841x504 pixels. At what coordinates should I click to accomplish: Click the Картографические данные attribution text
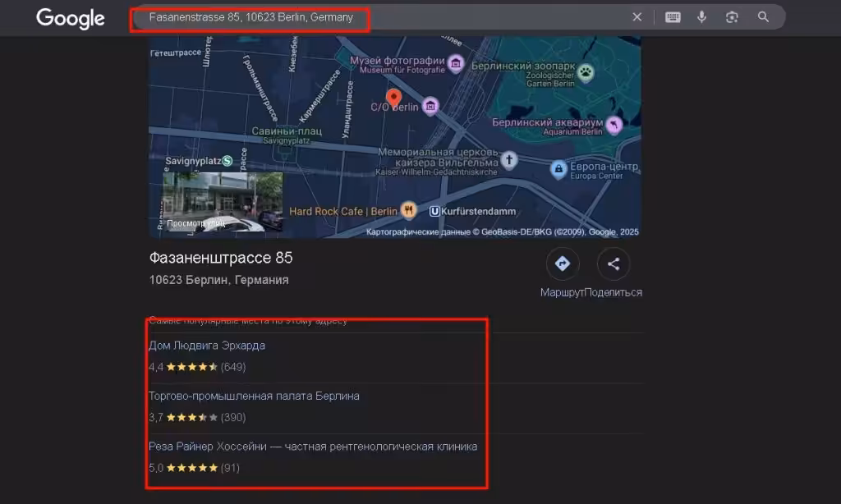click(x=502, y=231)
